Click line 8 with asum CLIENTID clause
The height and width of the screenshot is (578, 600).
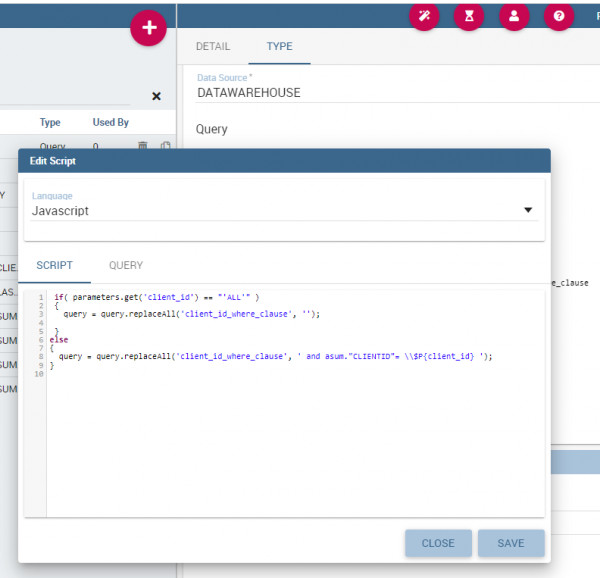click(x=276, y=357)
